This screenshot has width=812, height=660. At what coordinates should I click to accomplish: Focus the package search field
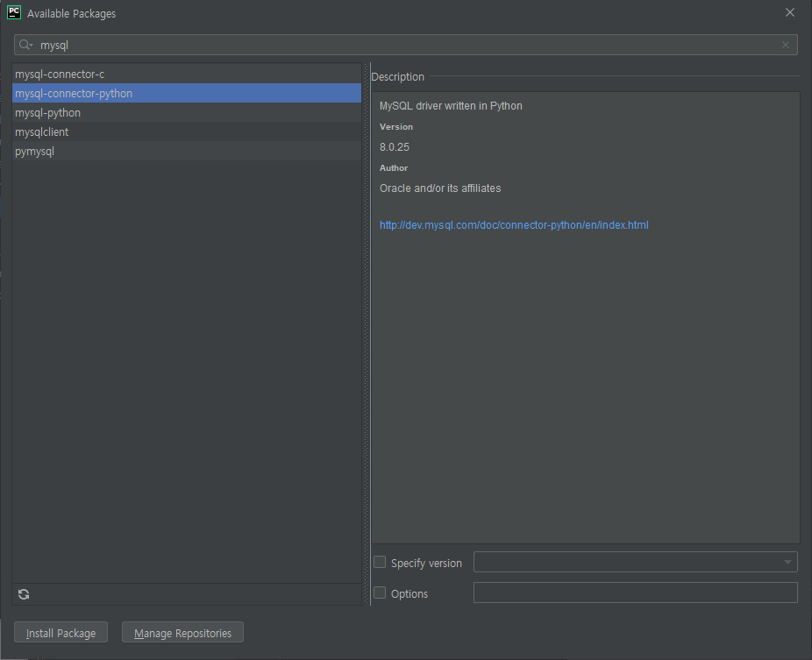[406, 45]
